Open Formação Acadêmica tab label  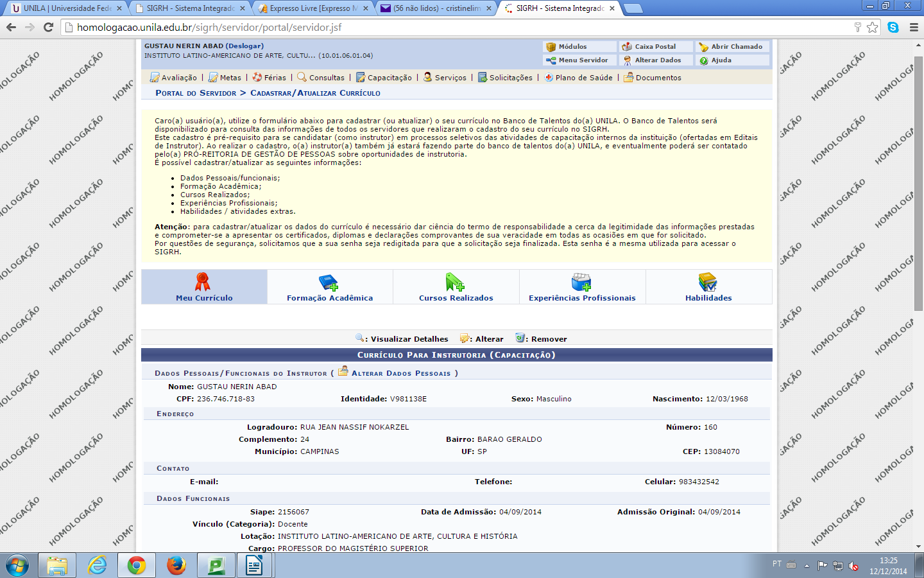click(x=330, y=298)
